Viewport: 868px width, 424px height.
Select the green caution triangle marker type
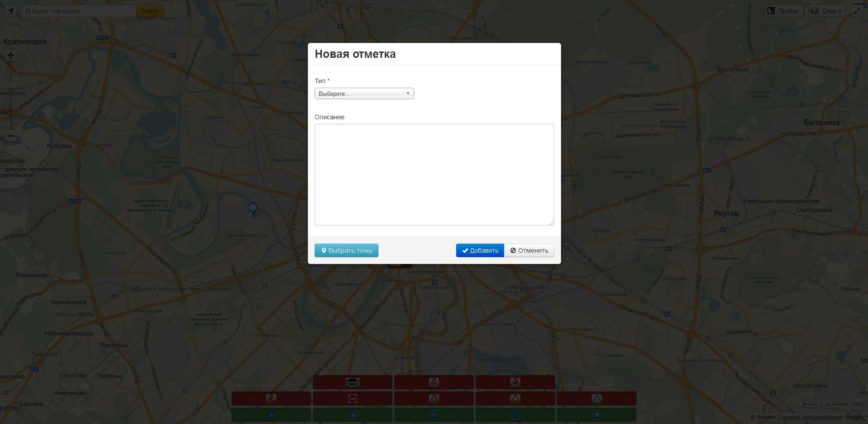pyautogui.click(x=597, y=399)
